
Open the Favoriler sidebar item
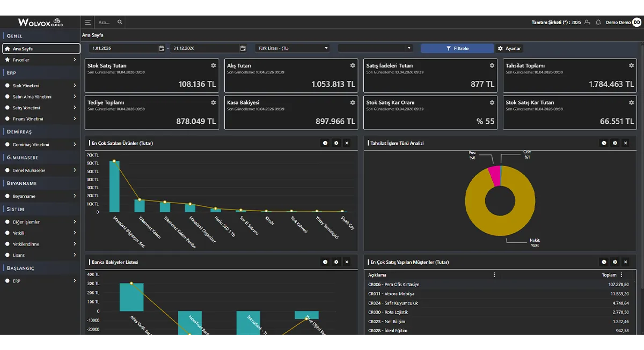click(41, 60)
